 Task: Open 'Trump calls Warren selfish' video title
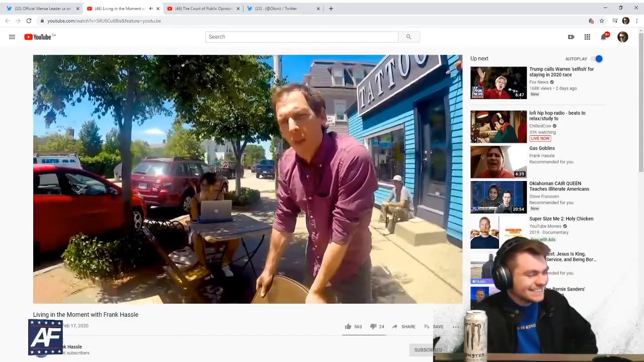[x=561, y=72]
